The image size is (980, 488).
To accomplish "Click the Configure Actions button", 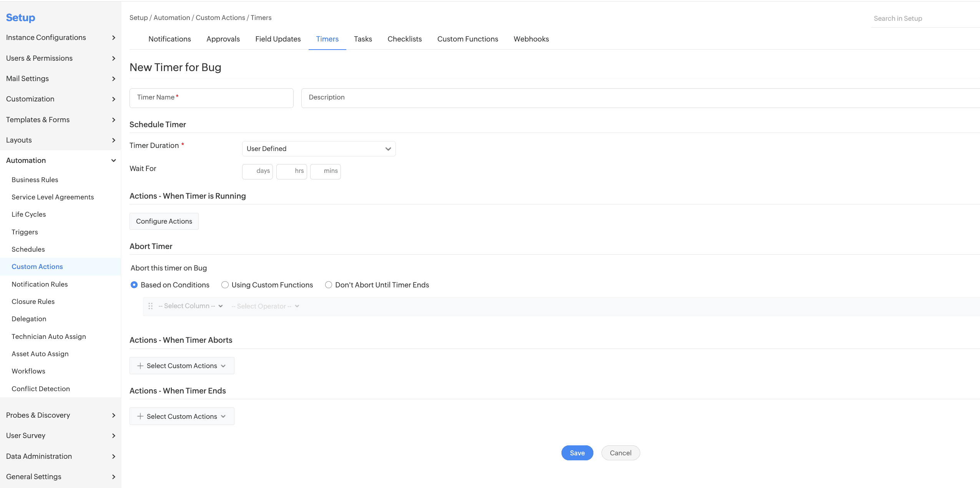I will click(x=164, y=221).
